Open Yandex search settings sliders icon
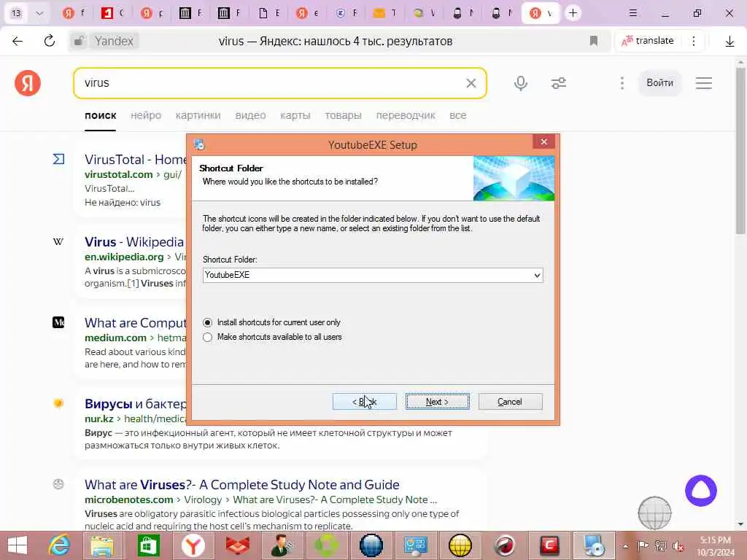747x560 pixels. [x=559, y=83]
